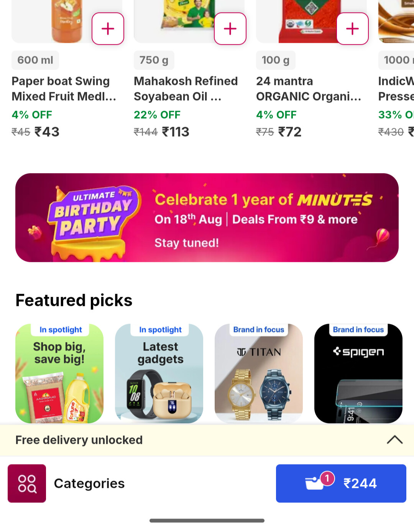Open 24 mantra ORGANIC product title
414x532 pixels.
(x=309, y=88)
